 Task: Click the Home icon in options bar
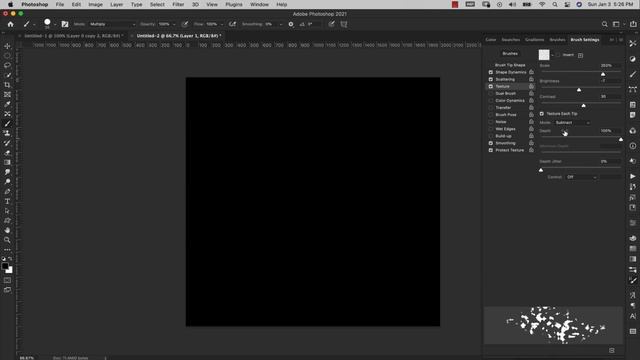pos(11,24)
